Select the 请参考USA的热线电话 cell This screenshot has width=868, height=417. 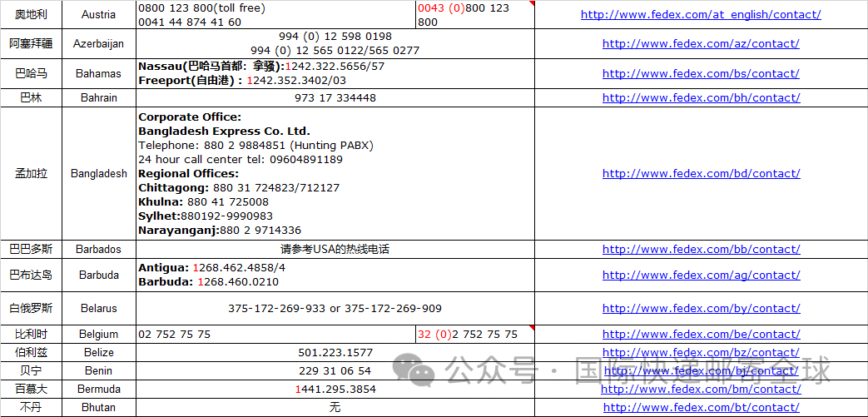click(335, 249)
